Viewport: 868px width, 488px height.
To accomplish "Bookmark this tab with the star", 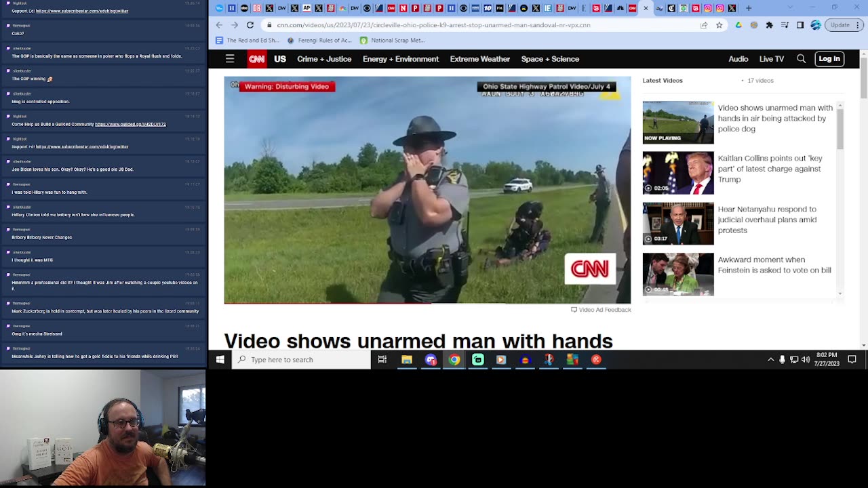I will pos(719,25).
